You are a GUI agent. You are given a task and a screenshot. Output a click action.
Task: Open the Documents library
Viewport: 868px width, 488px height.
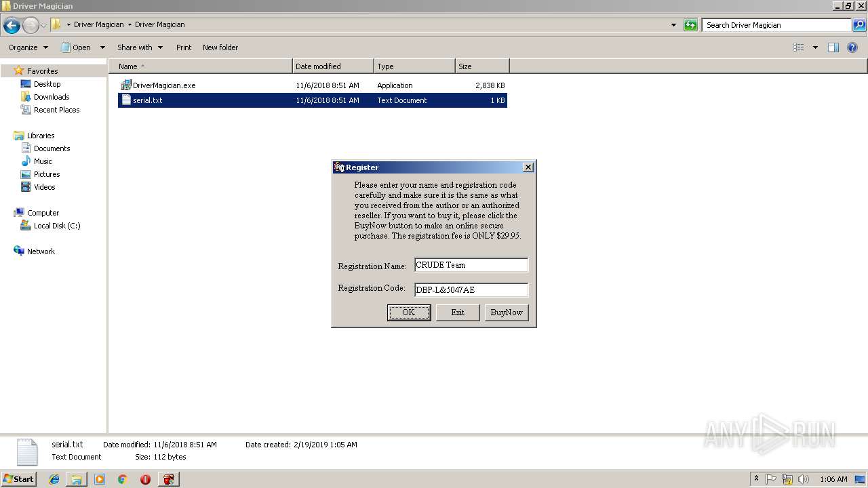52,148
